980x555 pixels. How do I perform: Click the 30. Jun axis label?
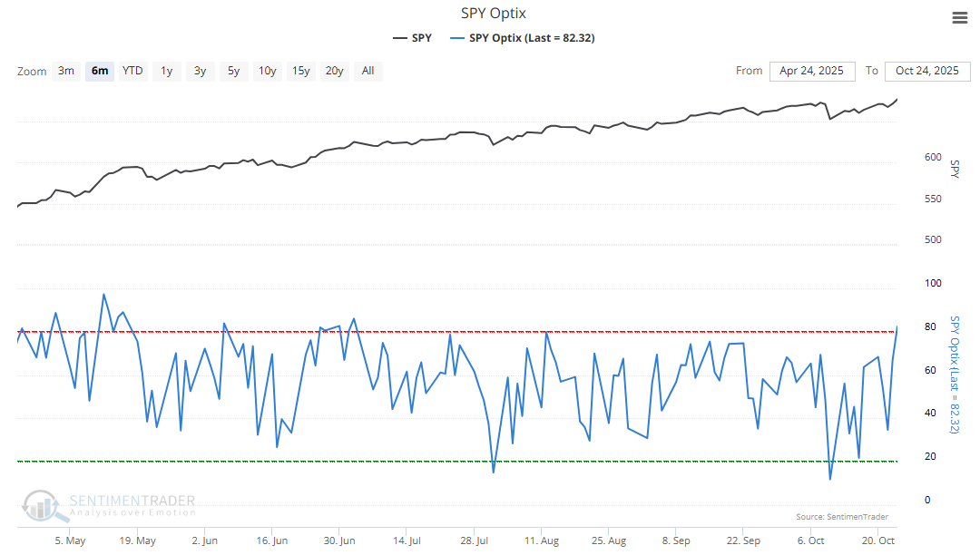point(339,540)
